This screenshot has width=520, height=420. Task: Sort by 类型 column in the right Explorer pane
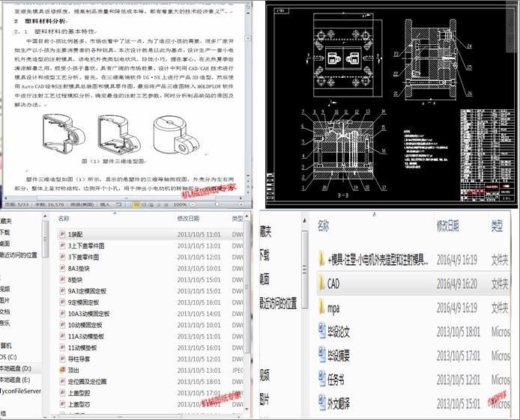[497, 226]
